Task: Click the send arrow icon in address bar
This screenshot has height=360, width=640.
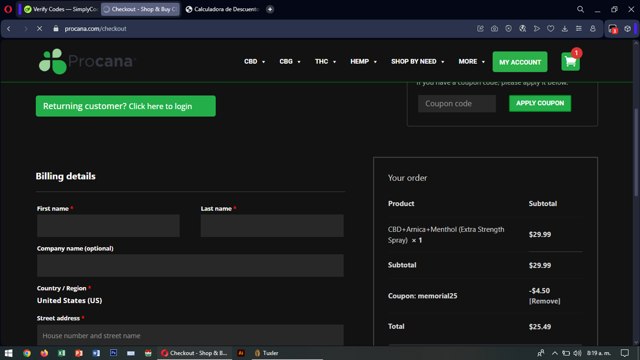Action: pos(537,29)
